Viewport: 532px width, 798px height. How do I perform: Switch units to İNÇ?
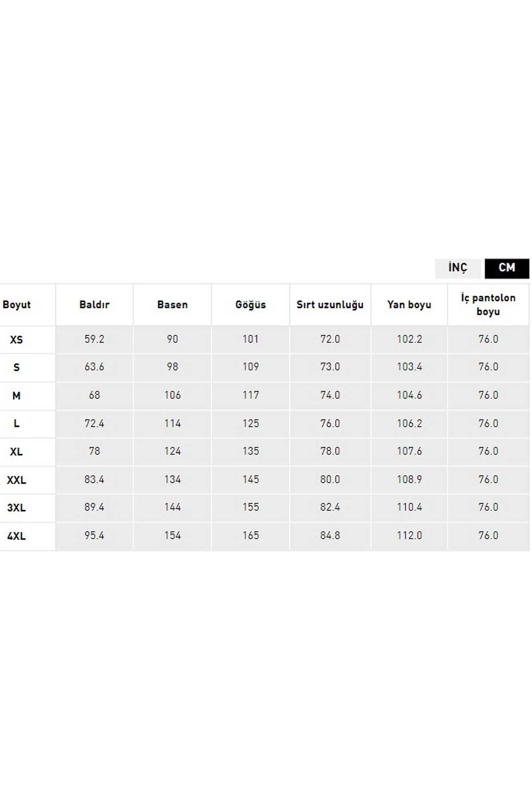point(458,268)
